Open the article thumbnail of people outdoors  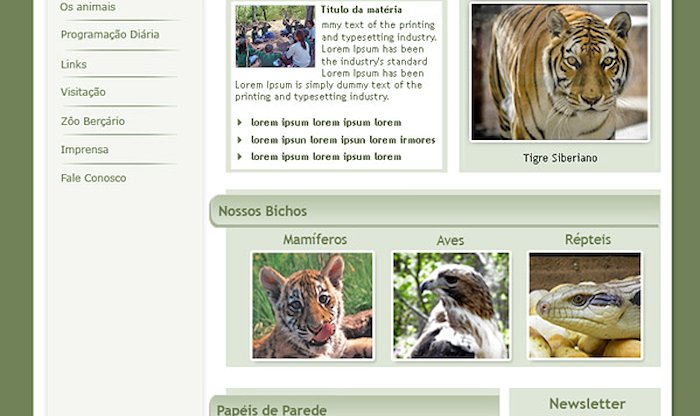point(275,37)
